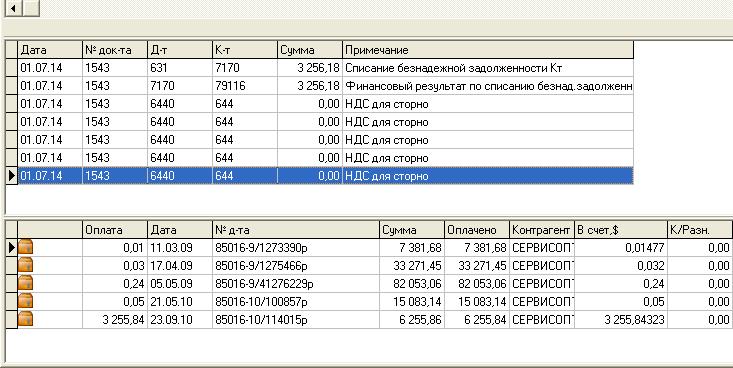Image resolution: width=733 pixels, height=368 pixels.
Task: Click the 3 255,84 payment cell
Action: [115, 320]
